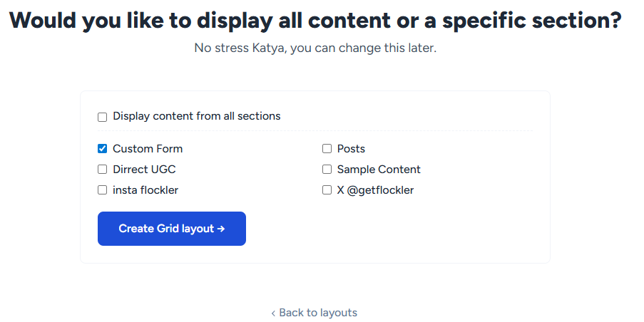Click the Create Grid layout button
Viewport: 644px width, 322px height.
pos(171,229)
